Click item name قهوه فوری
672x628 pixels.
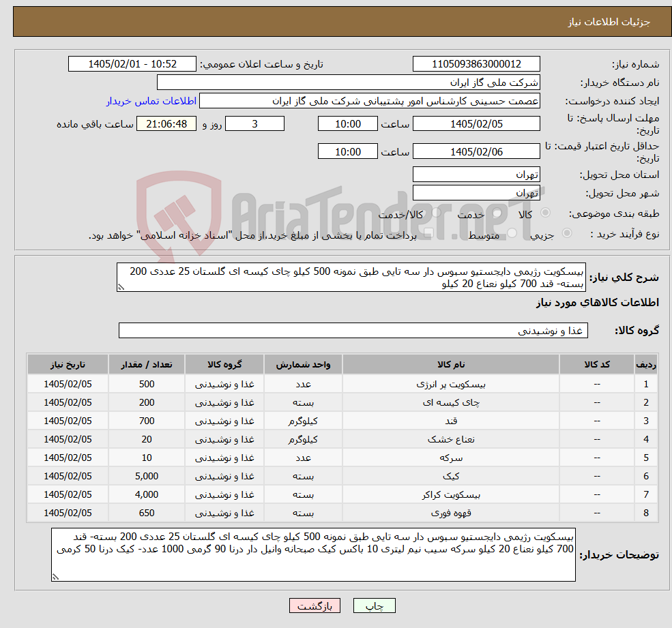451,513
